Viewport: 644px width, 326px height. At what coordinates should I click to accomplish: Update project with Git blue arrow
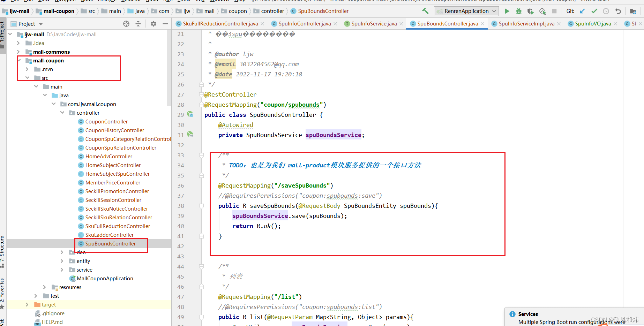click(x=582, y=11)
